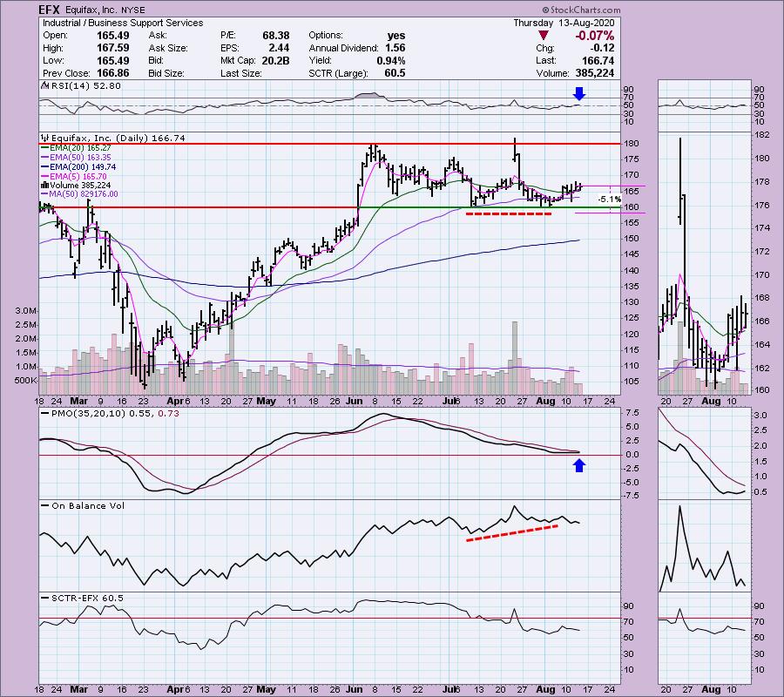Click the OHLC bar icon beside Equifax, Inc. (Daily)
This screenshot has height=697, width=784.
click(45, 138)
